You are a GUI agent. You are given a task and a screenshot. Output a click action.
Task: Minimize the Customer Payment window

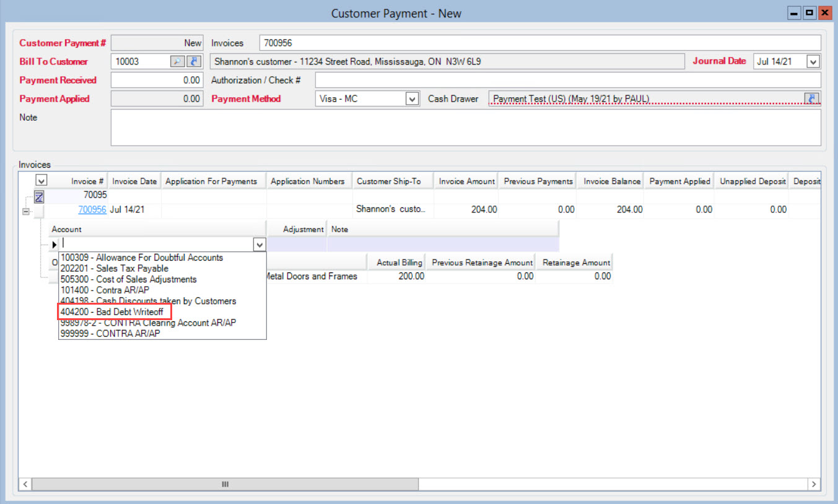pos(793,13)
